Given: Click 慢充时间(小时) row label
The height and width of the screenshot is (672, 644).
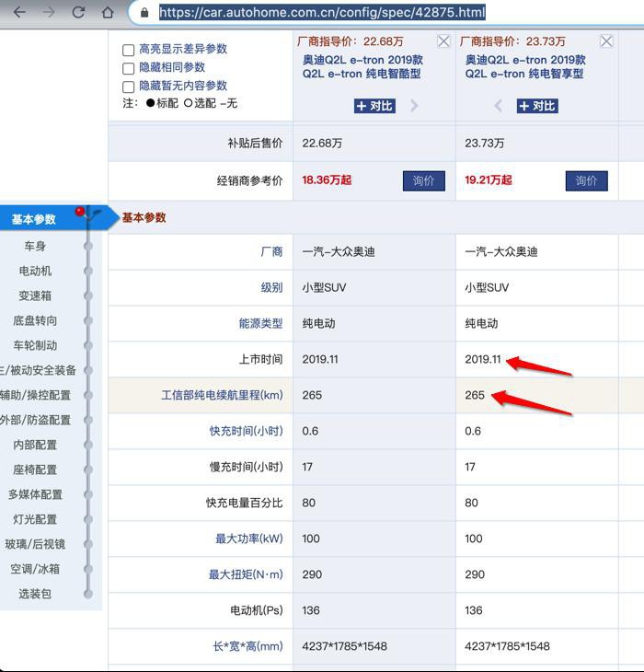Looking at the screenshot, I should pyautogui.click(x=247, y=467).
